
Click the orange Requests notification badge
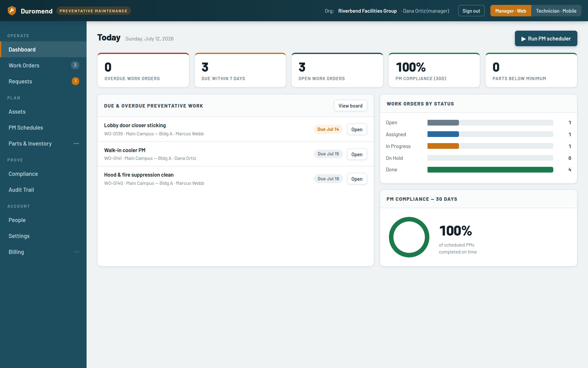pyautogui.click(x=75, y=81)
